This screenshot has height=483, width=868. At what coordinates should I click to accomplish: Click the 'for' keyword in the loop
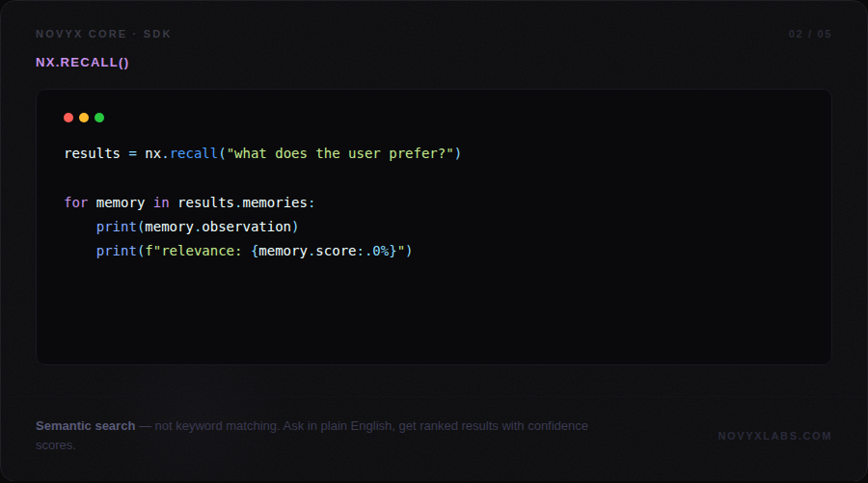pos(75,202)
